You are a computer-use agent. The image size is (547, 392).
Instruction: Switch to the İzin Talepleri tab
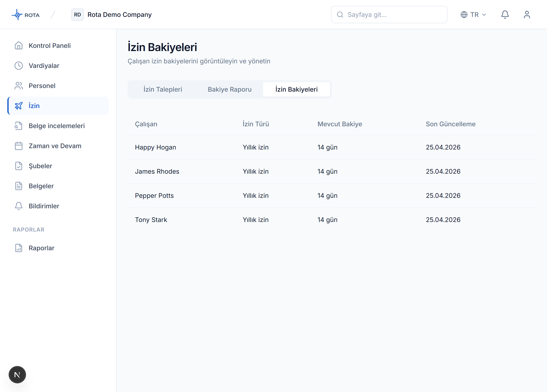(163, 89)
